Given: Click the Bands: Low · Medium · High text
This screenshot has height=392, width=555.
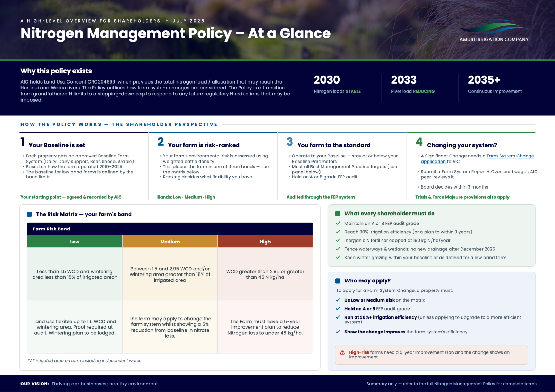Looking at the screenshot, I should coord(186,197).
